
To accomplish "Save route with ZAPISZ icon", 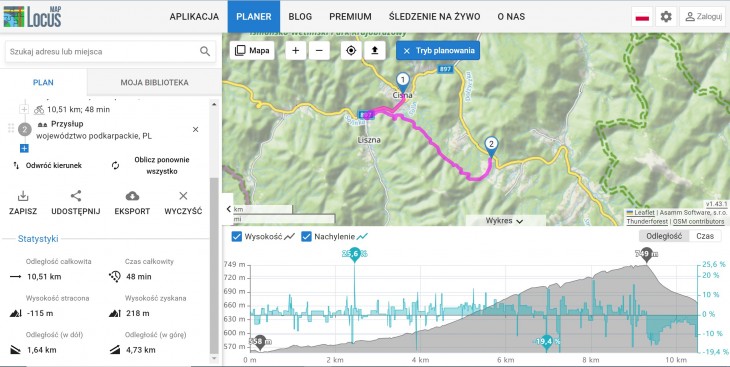I will coord(23,196).
